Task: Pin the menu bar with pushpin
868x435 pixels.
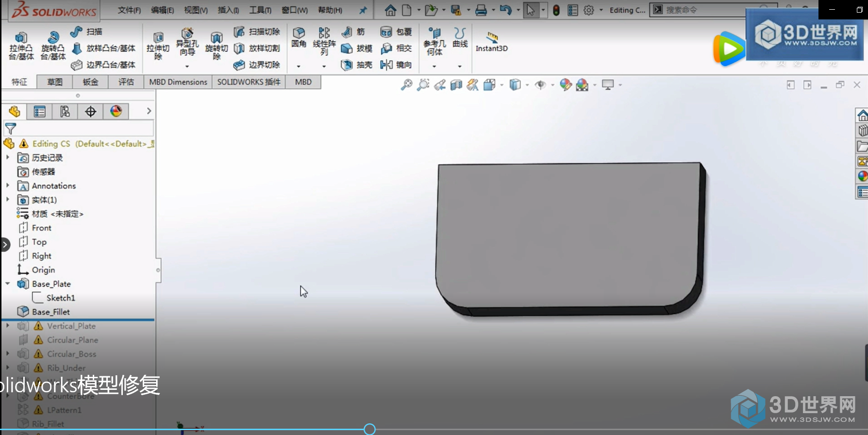Action: (363, 10)
